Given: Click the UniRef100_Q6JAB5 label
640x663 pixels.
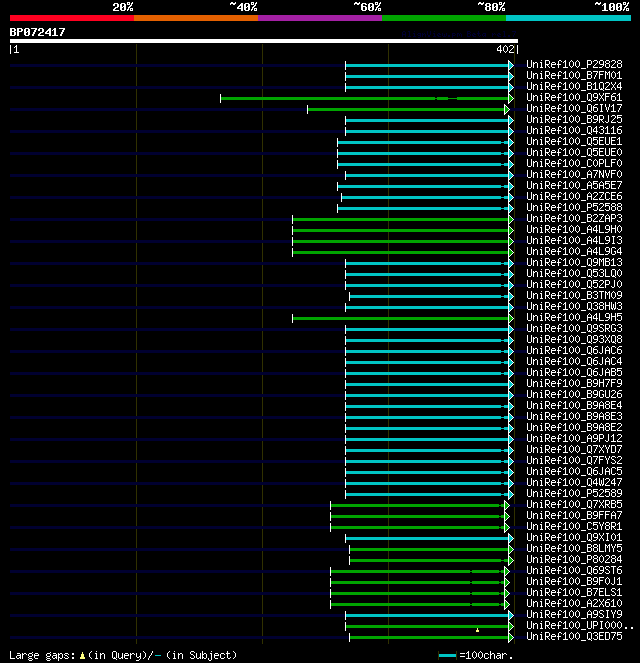Looking at the screenshot, I should click(574, 372).
